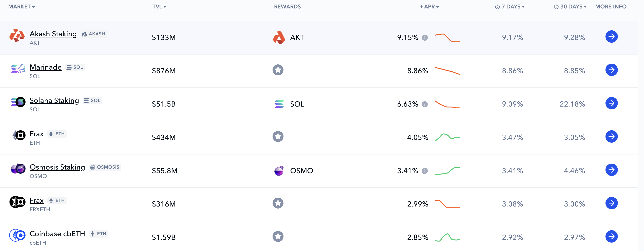Open more info arrow for Solana Staking
This screenshot has width=644, height=251.
[611, 103]
